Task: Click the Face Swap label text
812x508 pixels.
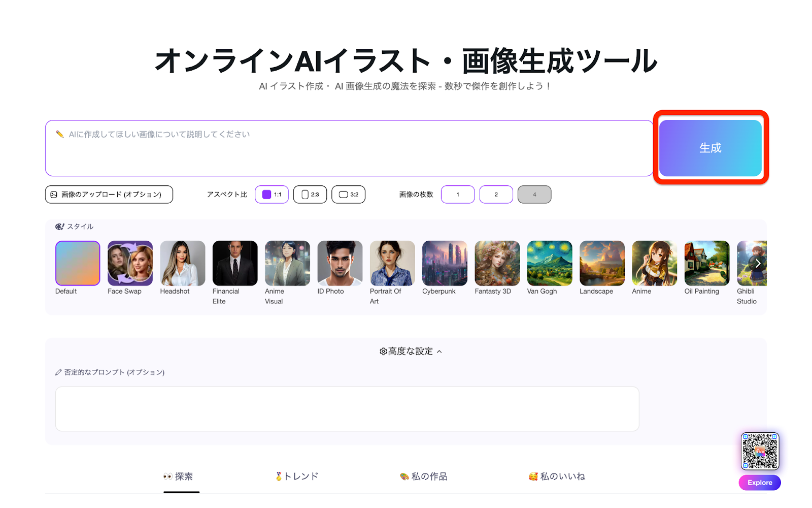Action: (124, 291)
